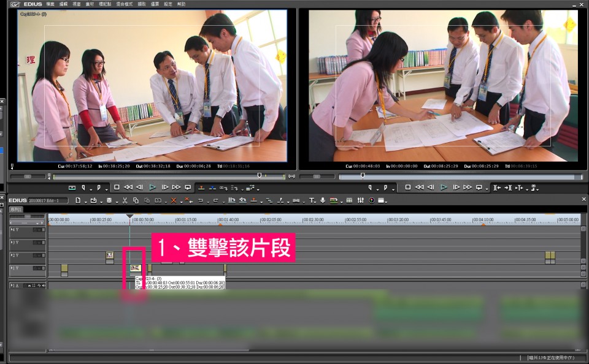Open the 設定 menu in menu bar
This screenshot has width=589, height=364.
click(x=167, y=4)
